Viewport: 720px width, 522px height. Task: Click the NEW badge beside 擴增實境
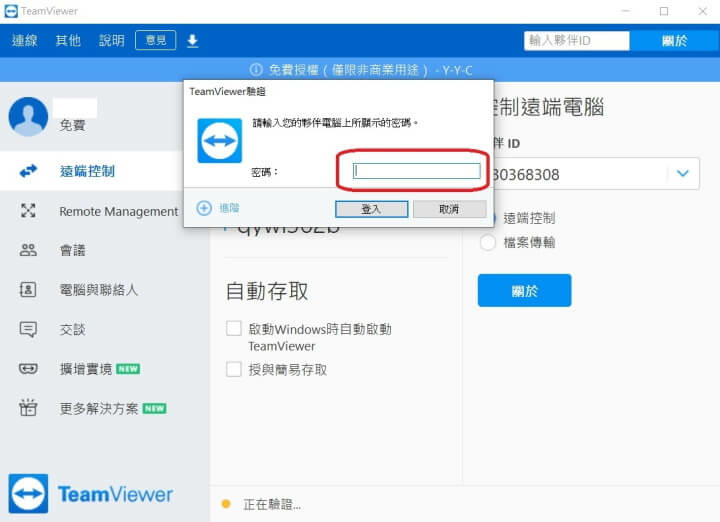tap(128, 369)
